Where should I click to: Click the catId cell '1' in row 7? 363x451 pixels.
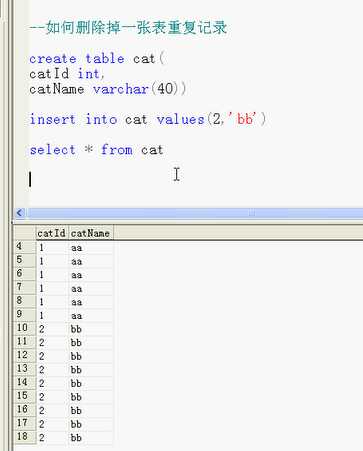click(52, 288)
